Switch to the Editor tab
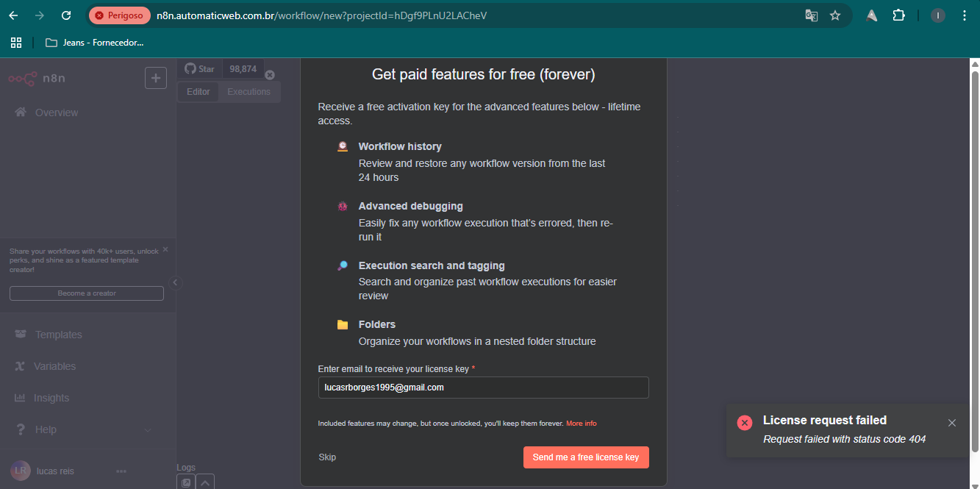The height and width of the screenshot is (489, 980). [198, 92]
